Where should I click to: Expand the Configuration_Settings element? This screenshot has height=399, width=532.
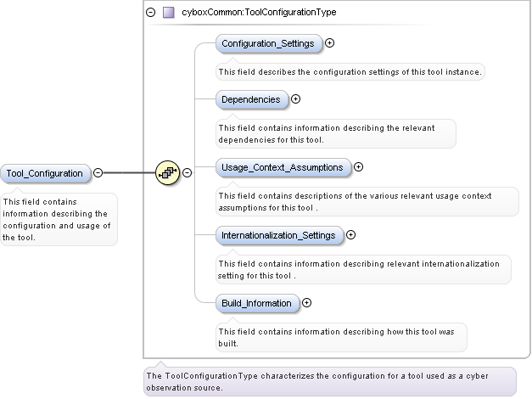pos(330,42)
